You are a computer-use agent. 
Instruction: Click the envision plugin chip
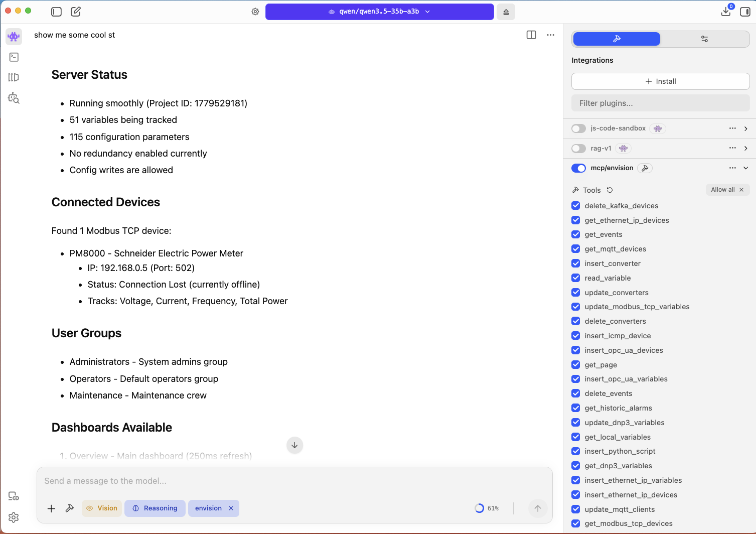tap(208, 508)
